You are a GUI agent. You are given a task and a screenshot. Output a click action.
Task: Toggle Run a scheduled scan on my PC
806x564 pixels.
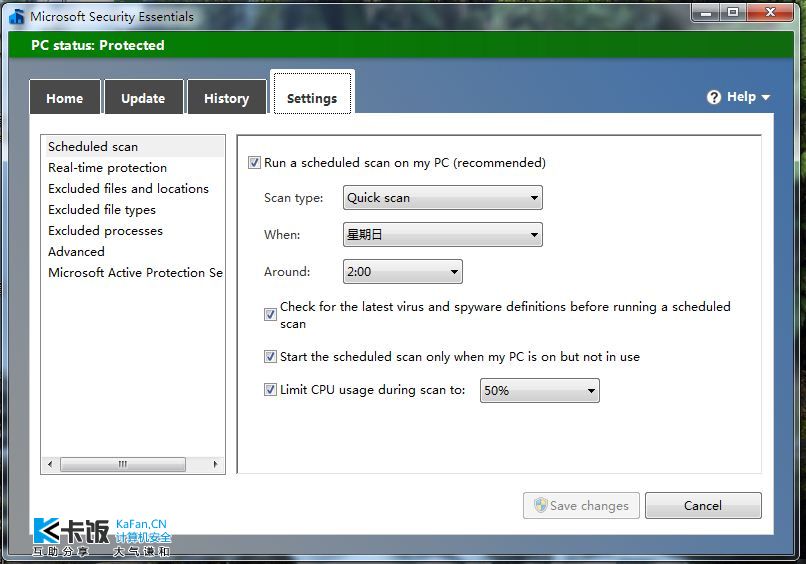pyautogui.click(x=254, y=163)
